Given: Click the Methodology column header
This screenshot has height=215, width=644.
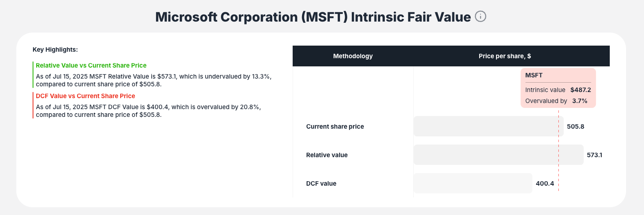Looking at the screenshot, I should point(353,56).
